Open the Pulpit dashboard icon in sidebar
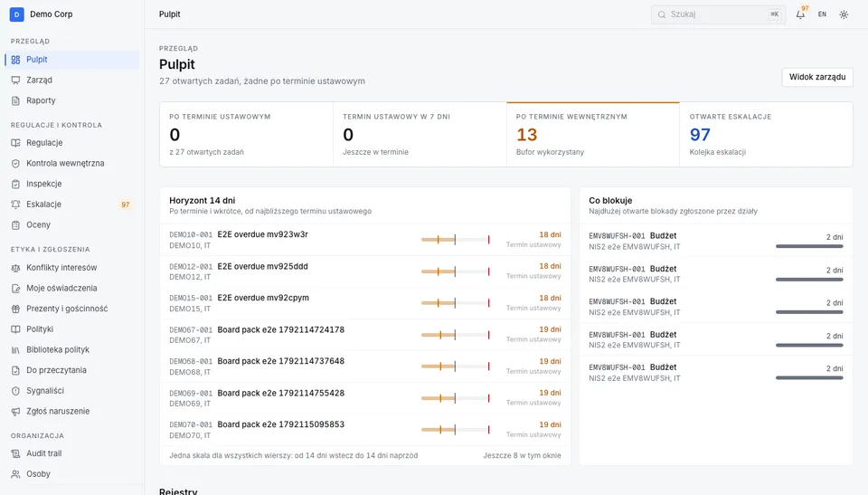Image resolution: width=868 pixels, height=495 pixels. pos(15,60)
